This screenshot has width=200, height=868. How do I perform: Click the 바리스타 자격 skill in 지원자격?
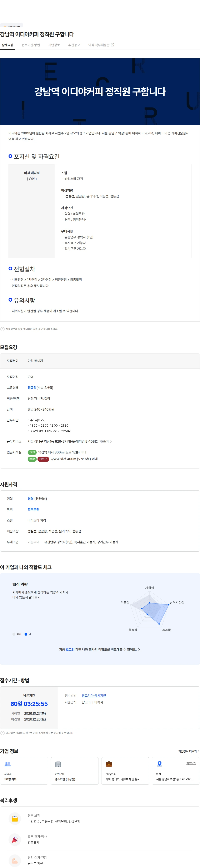point(37,520)
